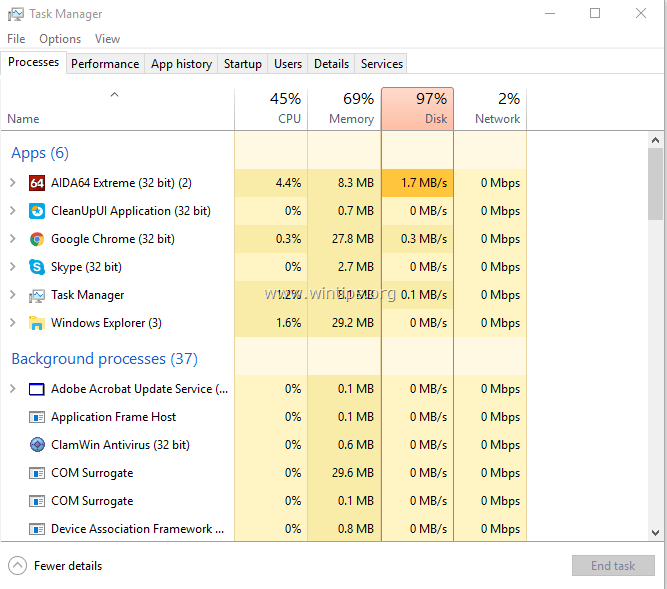Viewport: 667px width, 589px height.
Task: Expand the AIDA64 Extreme process group
Action: [x=13, y=183]
